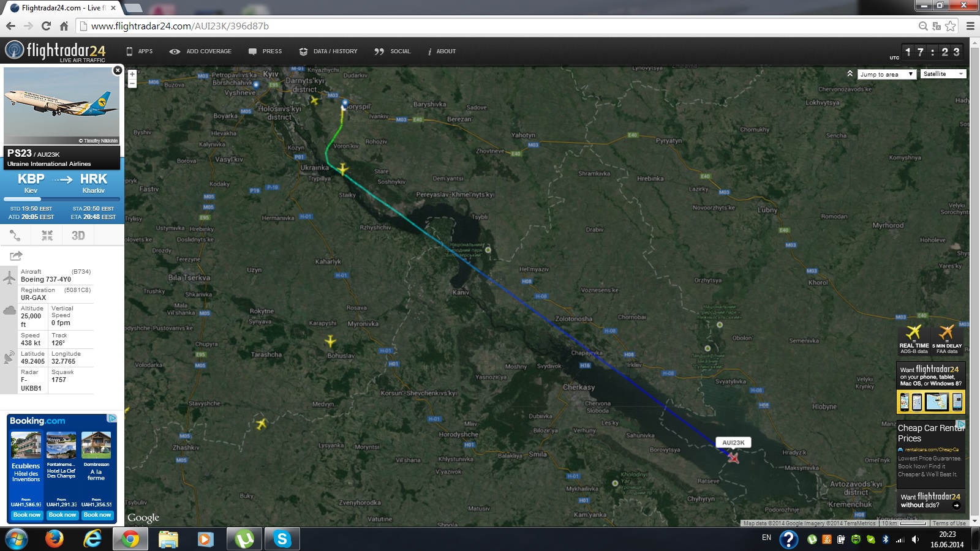Screen dimensions: 980x551
Task: Click the share flight icon
Action: pyautogui.click(x=16, y=256)
